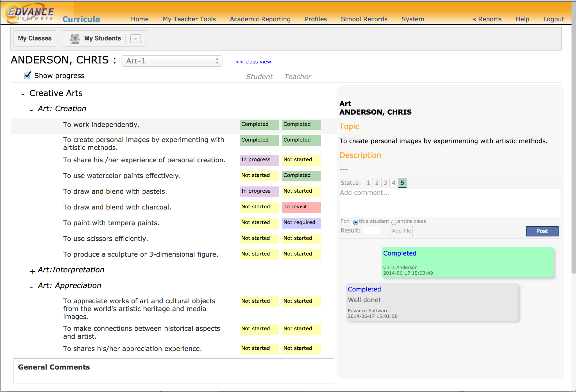Click student In progress for sharing creation experience

259,160
